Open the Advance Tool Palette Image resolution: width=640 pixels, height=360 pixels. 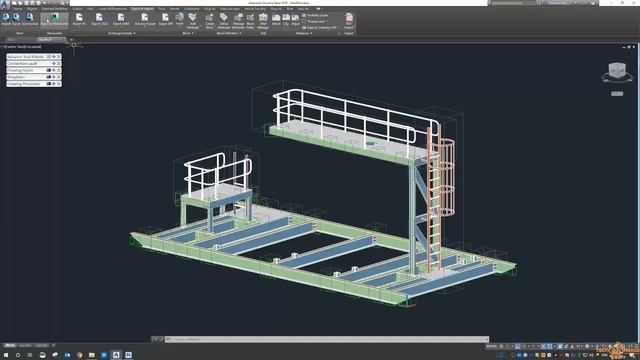pyautogui.click(x=25, y=57)
